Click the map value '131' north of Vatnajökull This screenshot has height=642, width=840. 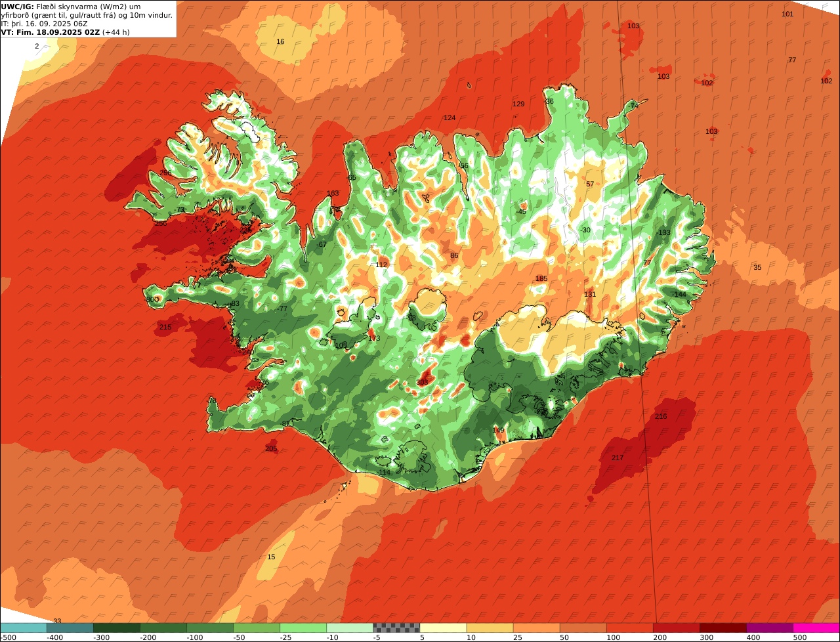coord(590,295)
